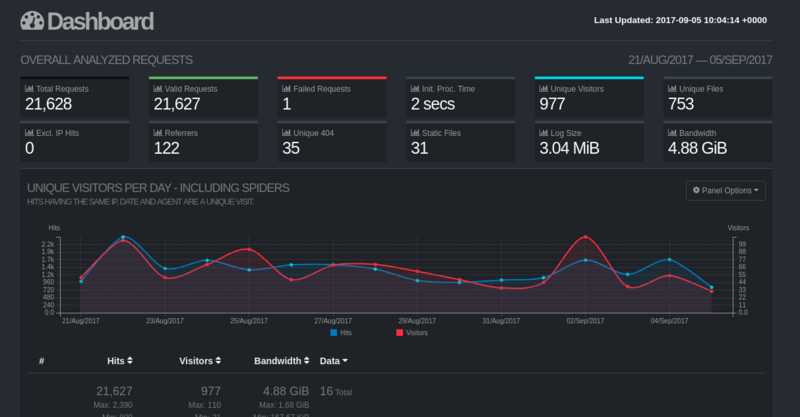800x417 pixels.
Task: Click the red Visitors peak near 02/Sep/2017
Action: [x=586, y=237]
